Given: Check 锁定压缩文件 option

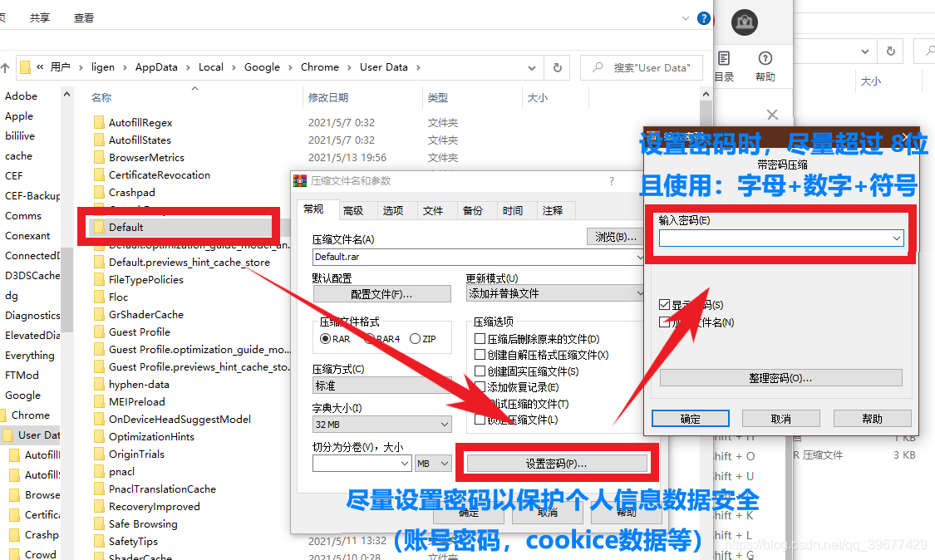Looking at the screenshot, I should (x=480, y=420).
